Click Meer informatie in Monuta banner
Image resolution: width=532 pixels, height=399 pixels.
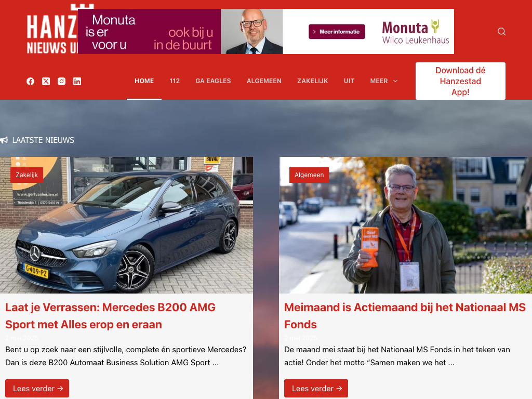click(337, 32)
